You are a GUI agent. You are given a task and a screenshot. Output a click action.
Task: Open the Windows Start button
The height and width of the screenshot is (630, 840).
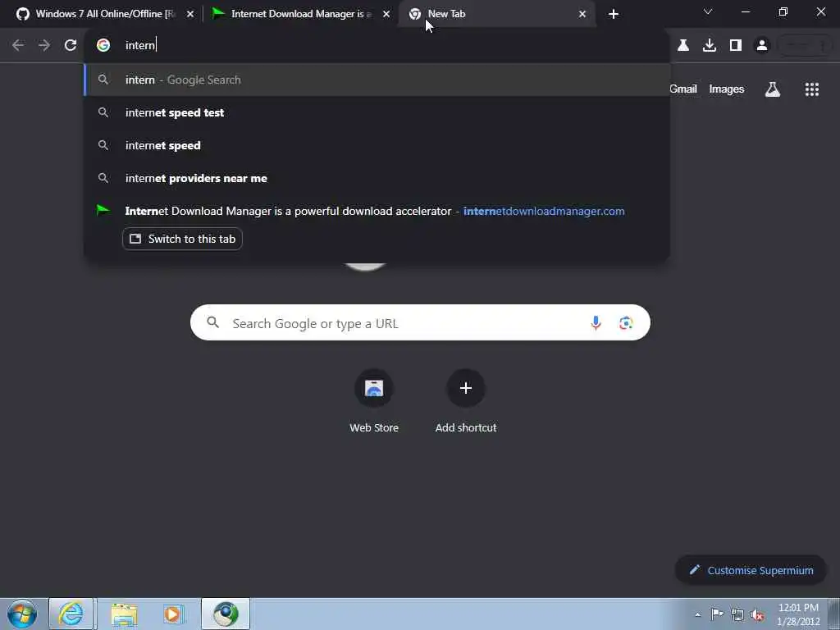(x=22, y=614)
